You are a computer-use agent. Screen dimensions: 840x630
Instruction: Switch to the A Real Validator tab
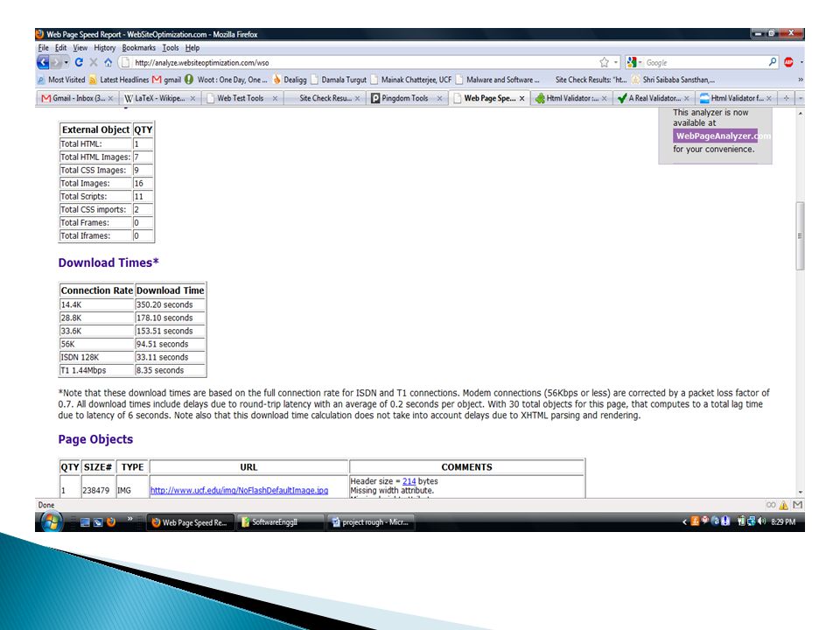tap(653, 98)
